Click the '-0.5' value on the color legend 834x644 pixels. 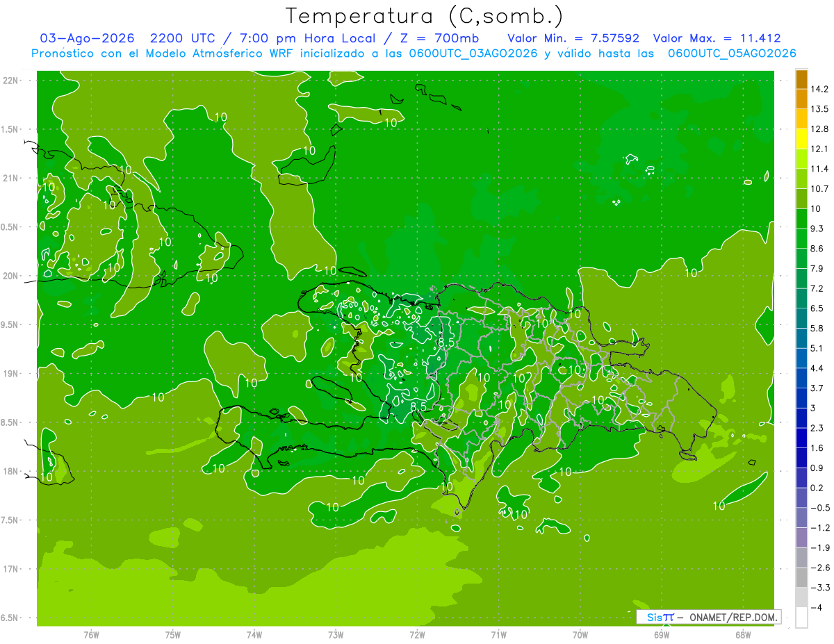click(x=819, y=508)
